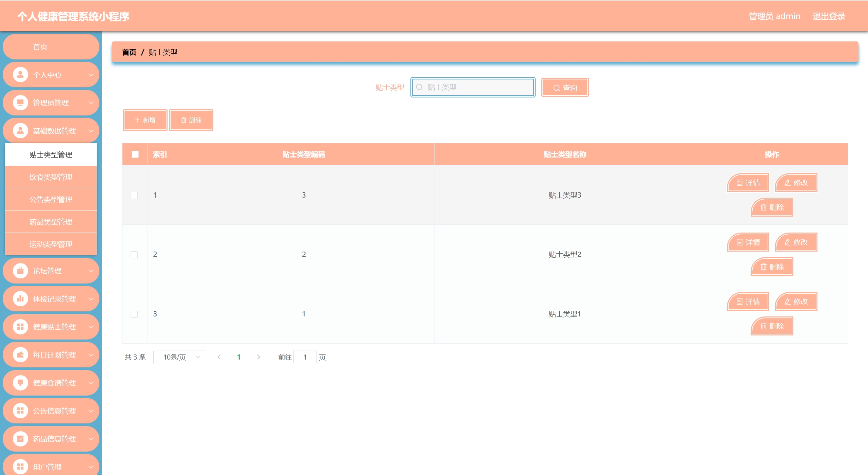Click the 健康贴士管理 grid icon
Viewport: 868px width, 475px height.
[20, 327]
